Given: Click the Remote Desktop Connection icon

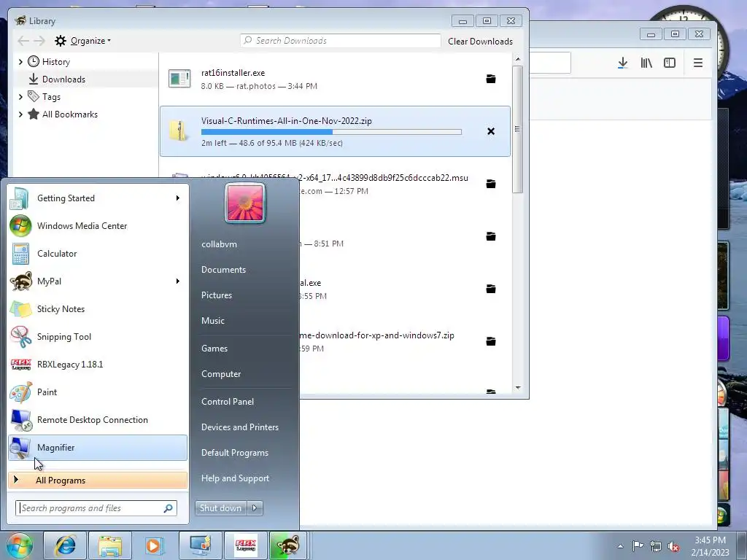Looking at the screenshot, I should click(x=20, y=419).
